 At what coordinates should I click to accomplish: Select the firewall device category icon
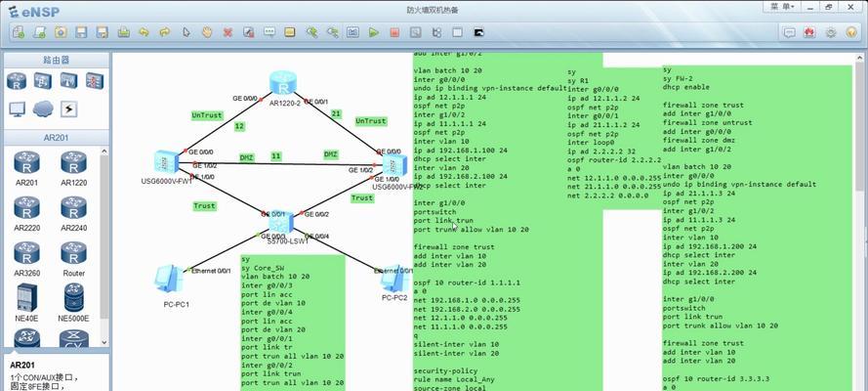tap(95, 81)
